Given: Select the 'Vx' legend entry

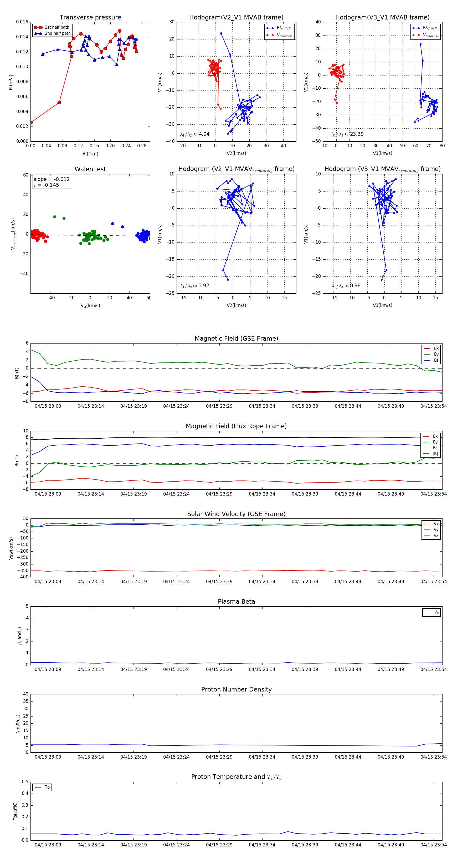Looking at the screenshot, I should coord(431,524).
